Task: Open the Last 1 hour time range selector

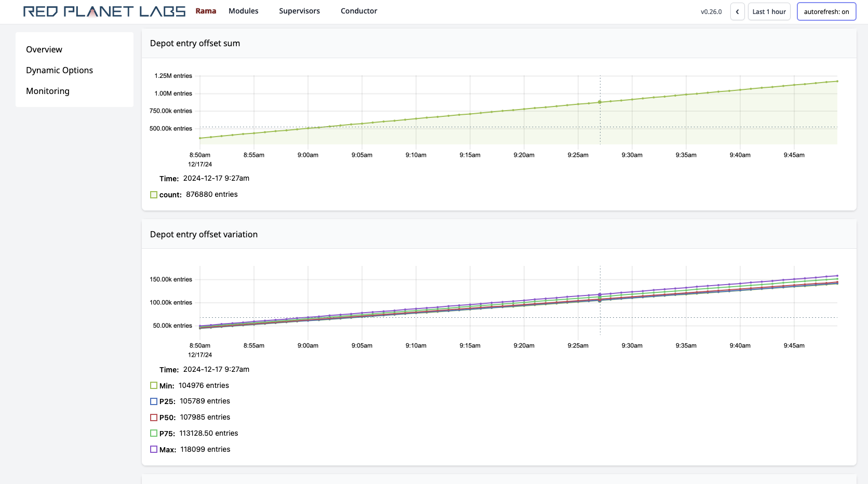Action: click(x=769, y=11)
